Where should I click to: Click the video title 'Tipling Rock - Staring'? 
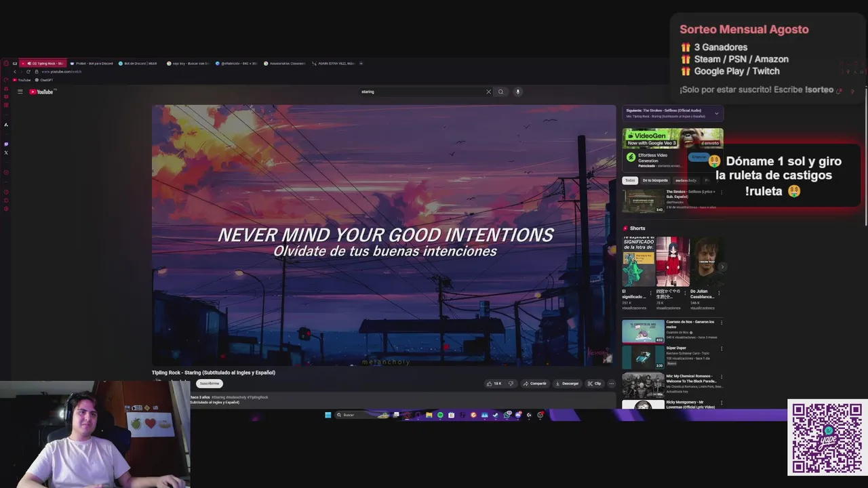pyautogui.click(x=214, y=372)
